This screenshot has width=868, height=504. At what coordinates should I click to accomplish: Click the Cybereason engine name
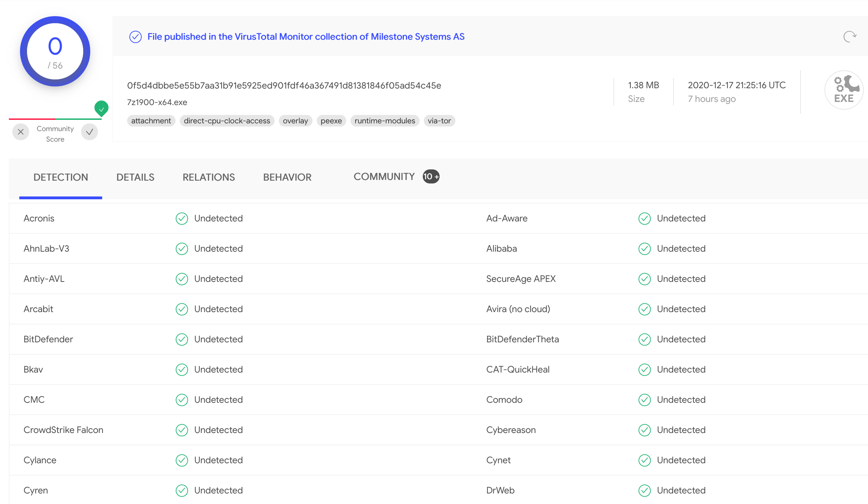click(x=511, y=430)
